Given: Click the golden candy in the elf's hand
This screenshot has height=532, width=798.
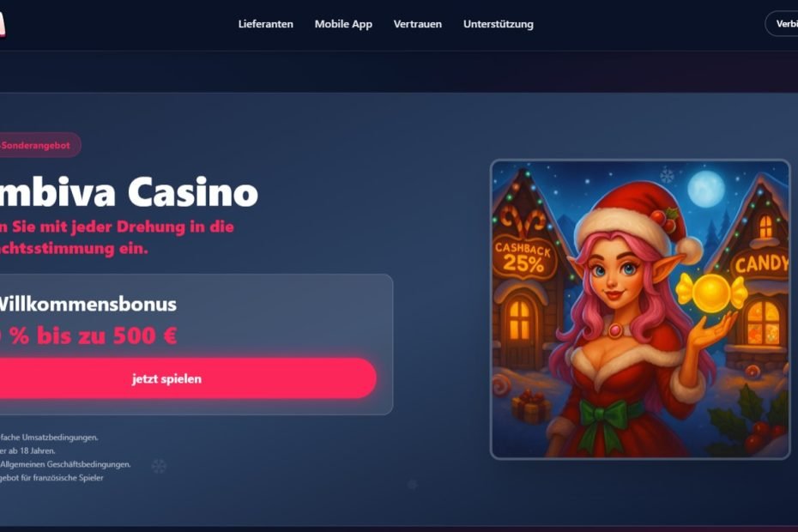Looking at the screenshot, I should [711, 293].
